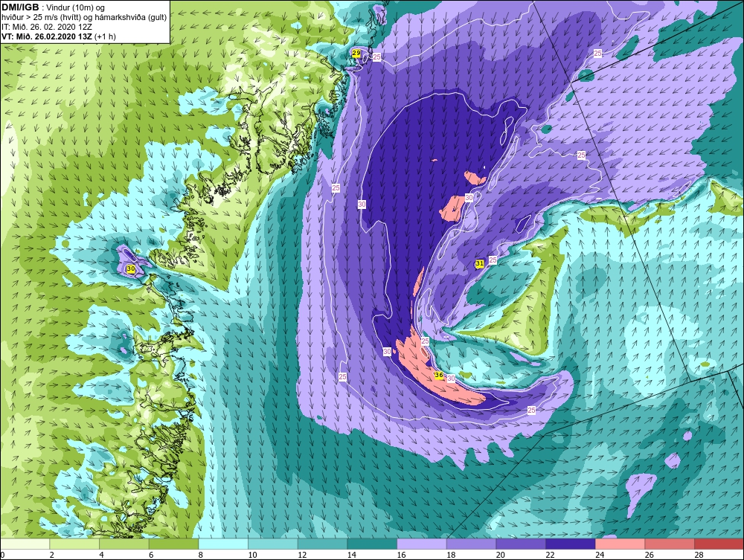Click the legend tick label '20'
The height and width of the screenshot is (560, 744).
pos(501,555)
